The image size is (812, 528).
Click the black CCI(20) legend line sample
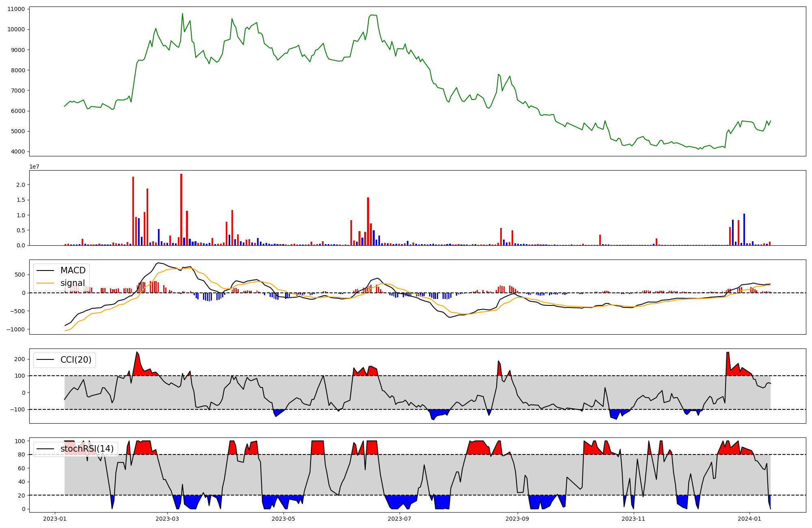pos(45,360)
